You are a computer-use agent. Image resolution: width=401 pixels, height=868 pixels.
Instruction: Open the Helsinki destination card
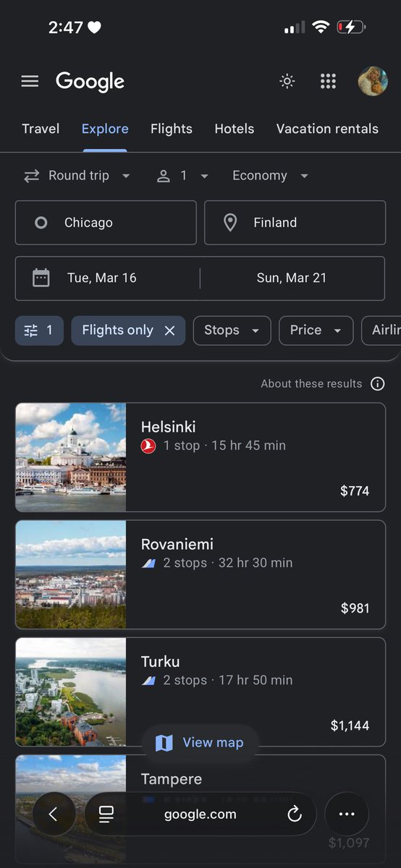200,457
